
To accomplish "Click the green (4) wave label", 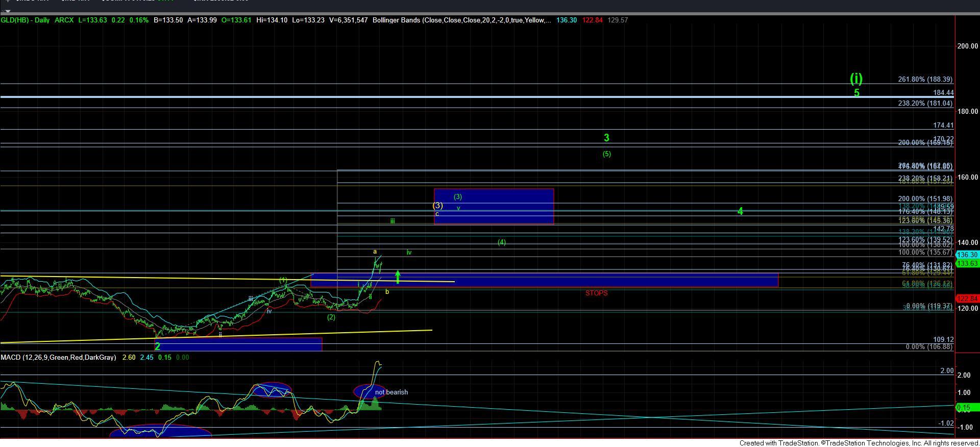I will pos(502,242).
